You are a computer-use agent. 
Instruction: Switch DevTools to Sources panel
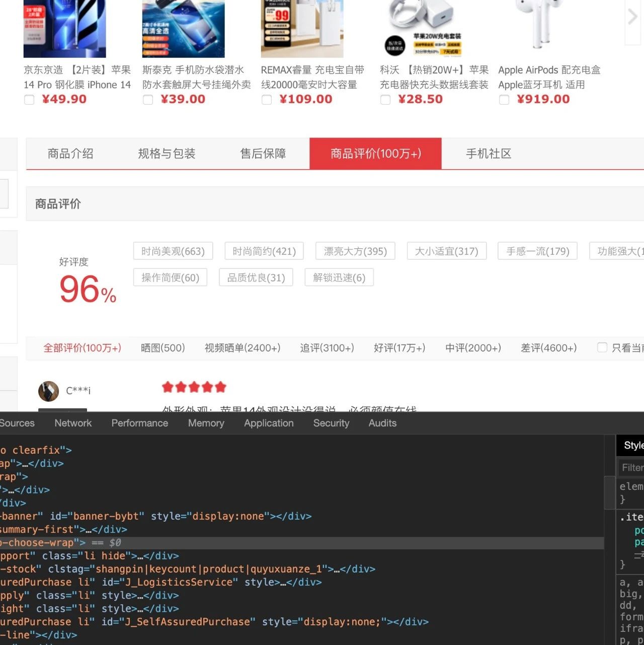pos(17,423)
